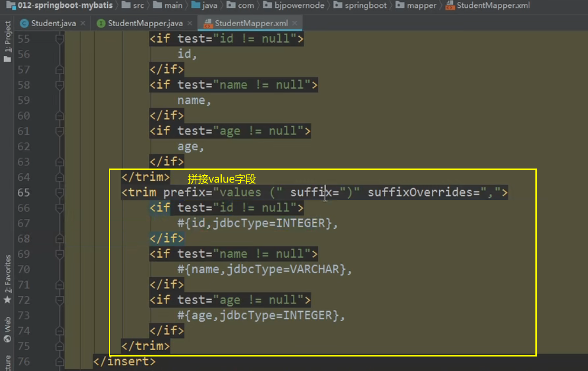
Task: Click line number 65 in the gutter
Action: 24,193
